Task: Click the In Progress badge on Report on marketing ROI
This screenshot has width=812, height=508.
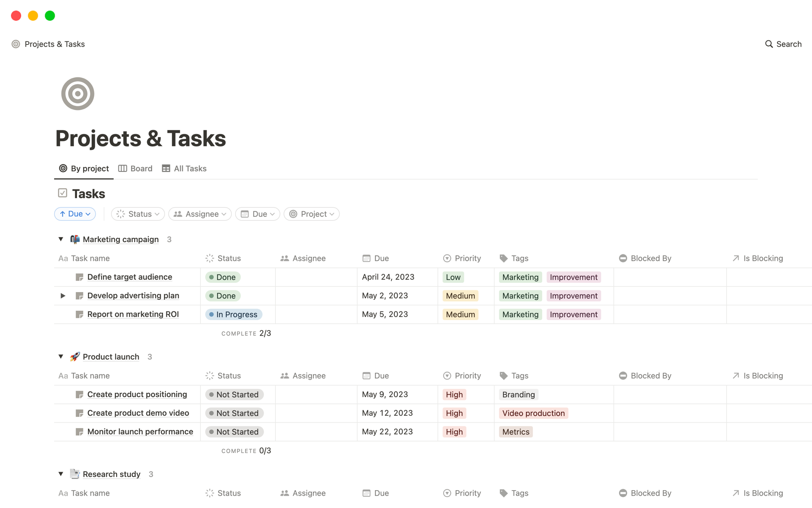Action: (x=233, y=314)
